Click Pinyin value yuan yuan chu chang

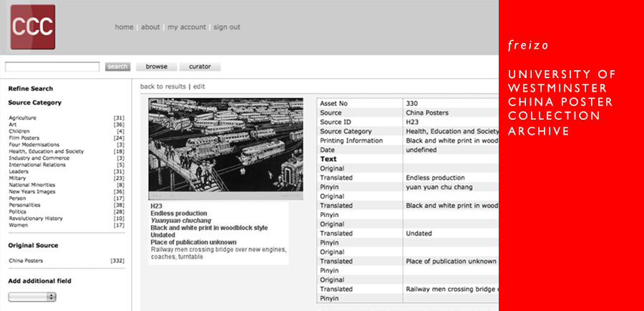[439, 187]
